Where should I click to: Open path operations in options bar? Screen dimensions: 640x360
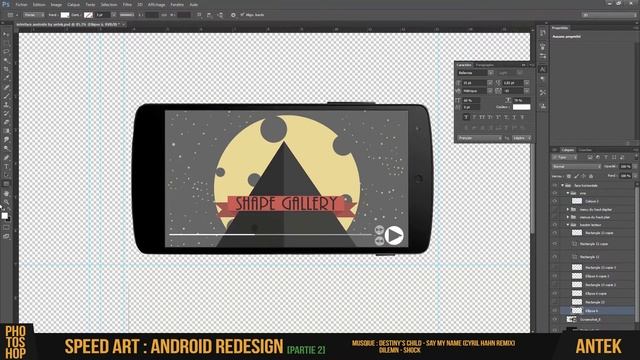click(x=199, y=15)
